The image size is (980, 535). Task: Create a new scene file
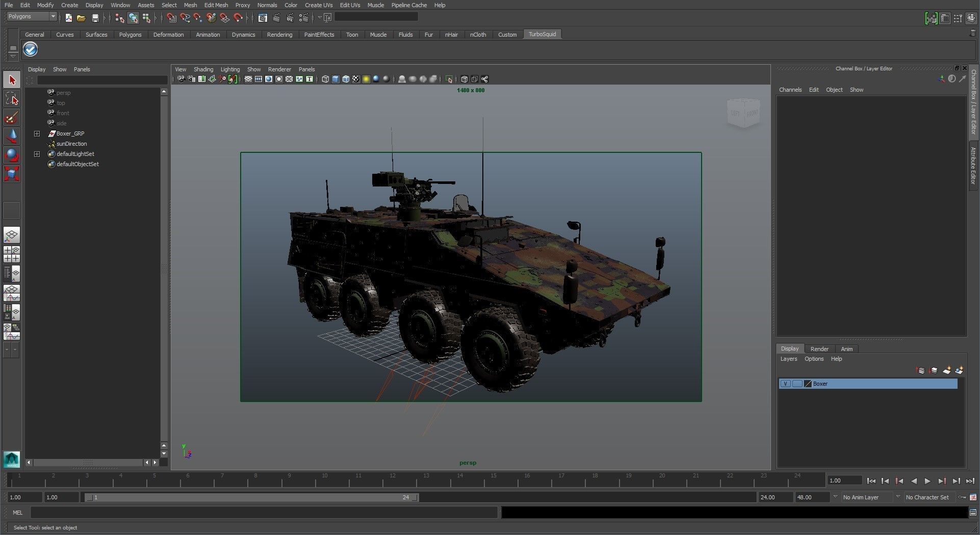[x=69, y=18]
